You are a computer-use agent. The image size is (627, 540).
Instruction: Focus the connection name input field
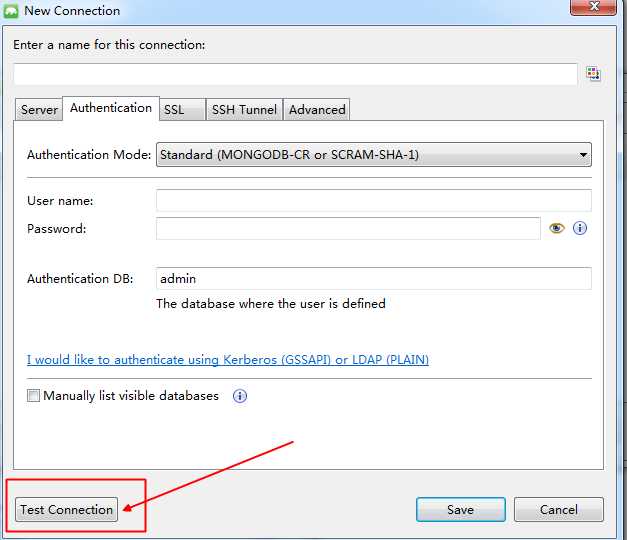pos(296,74)
